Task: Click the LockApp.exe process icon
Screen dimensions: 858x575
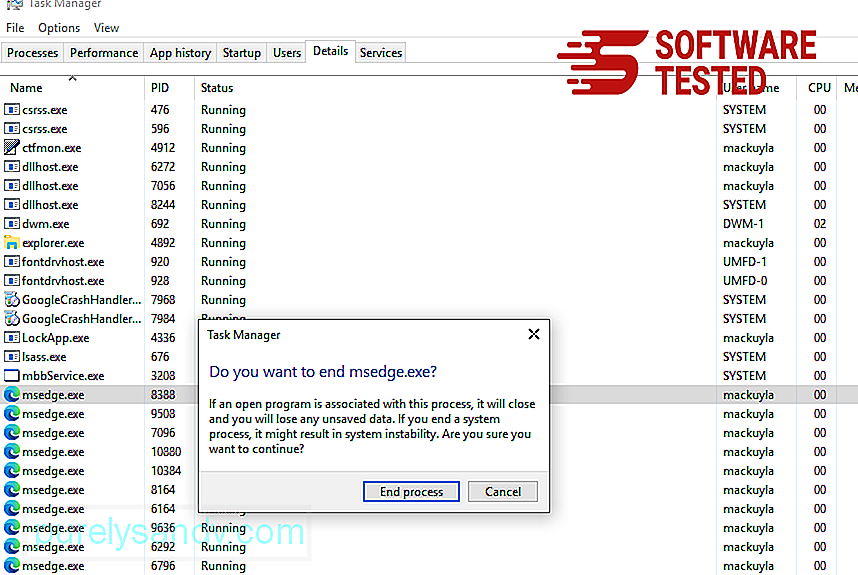Action: tap(11, 338)
